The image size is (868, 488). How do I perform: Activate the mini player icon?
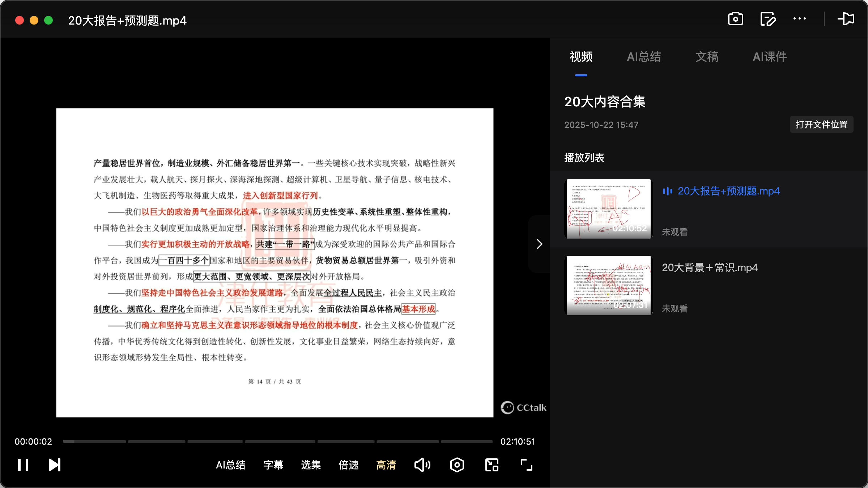point(491,465)
